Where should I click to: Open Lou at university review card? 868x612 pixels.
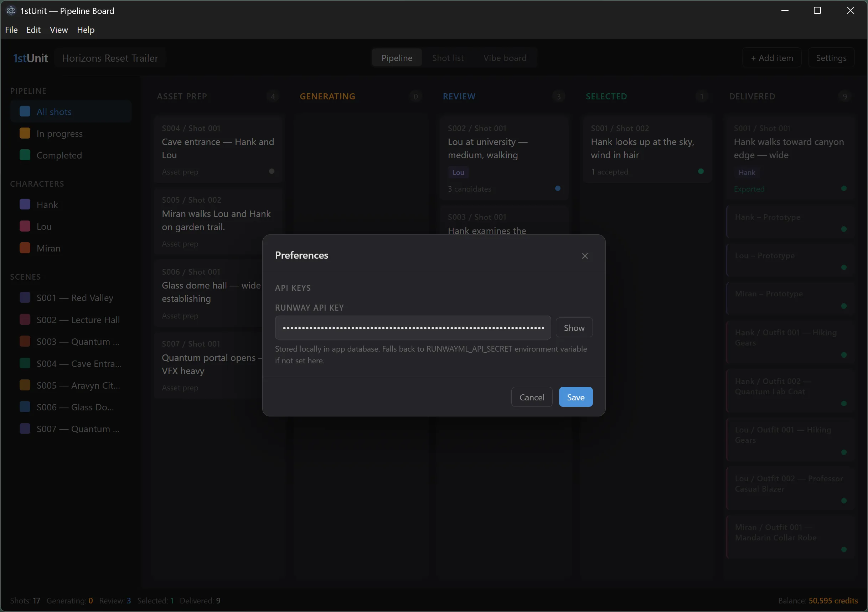click(504, 159)
